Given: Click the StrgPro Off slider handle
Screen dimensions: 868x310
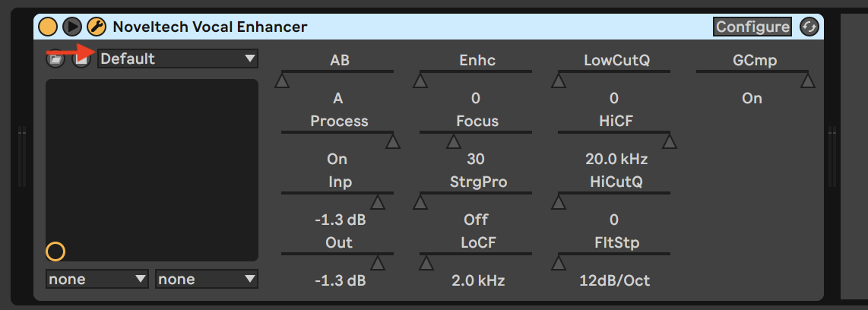Looking at the screenshot, I should coord(421,203).
